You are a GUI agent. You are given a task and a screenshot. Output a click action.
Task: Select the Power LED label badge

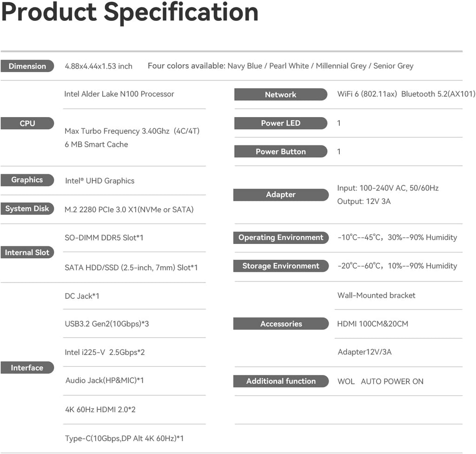[x=280, y=123]
